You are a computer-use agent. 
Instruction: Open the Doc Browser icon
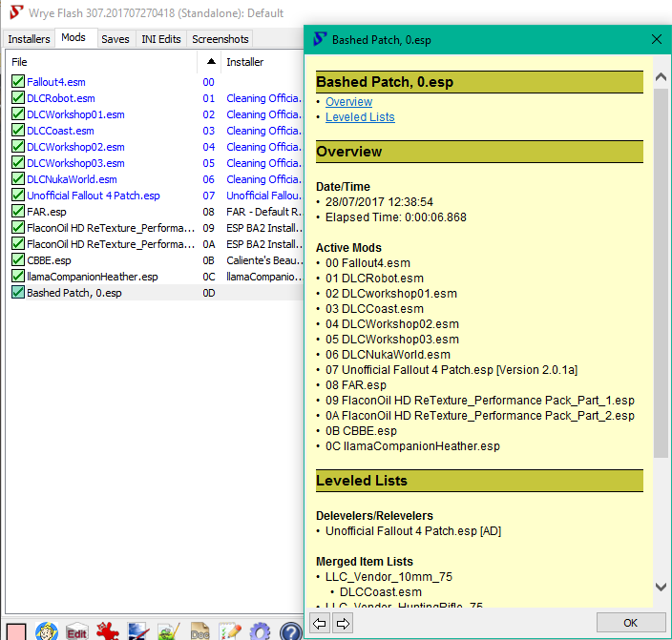click(199, 631)
